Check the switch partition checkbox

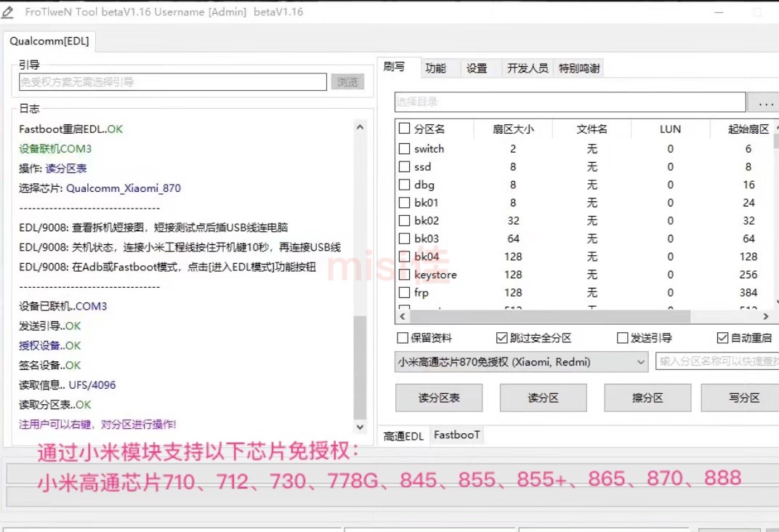point(405,148)
